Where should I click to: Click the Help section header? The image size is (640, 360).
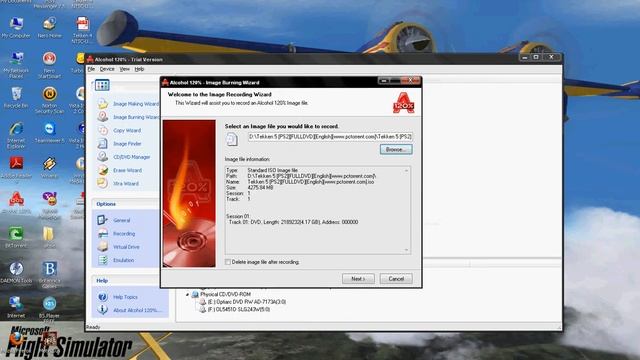click(x=102, y=280)
